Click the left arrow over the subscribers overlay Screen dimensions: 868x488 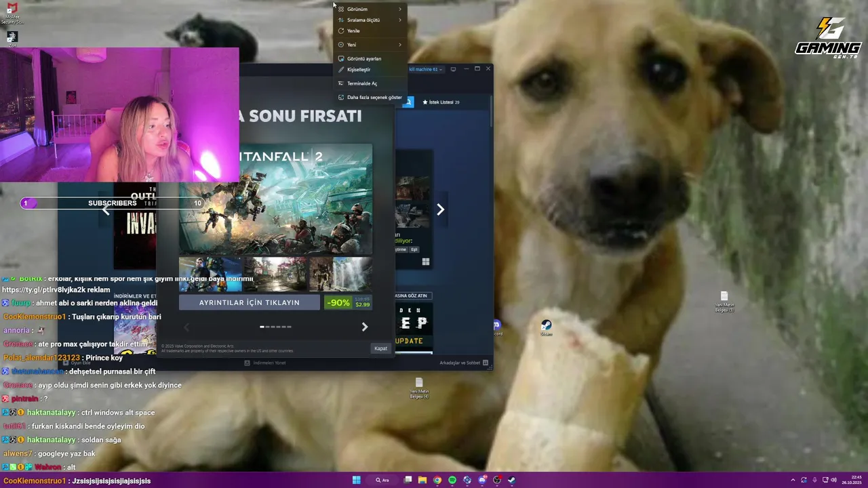pos(106,211)
